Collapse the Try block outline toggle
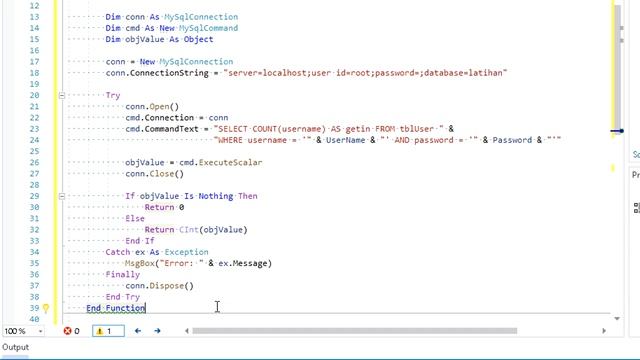Screen dimensions: 640x360 click(x=62, y=96)
